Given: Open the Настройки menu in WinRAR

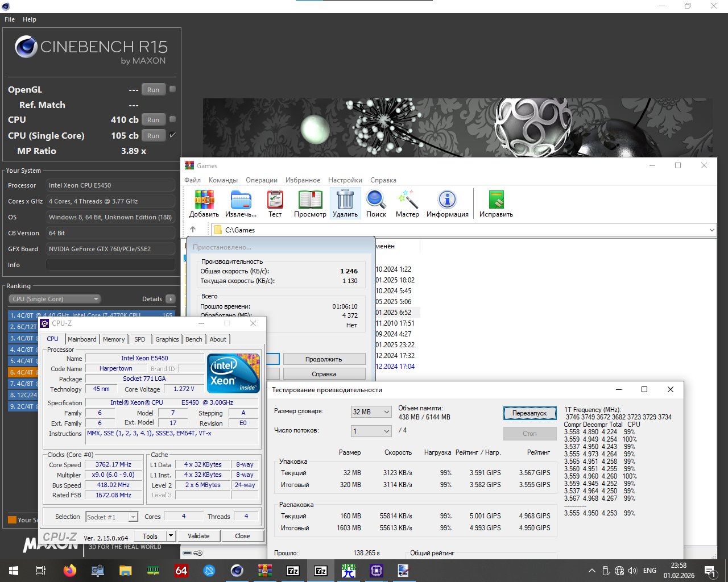Looking at the screenshot, I should (x=345, y=180).
